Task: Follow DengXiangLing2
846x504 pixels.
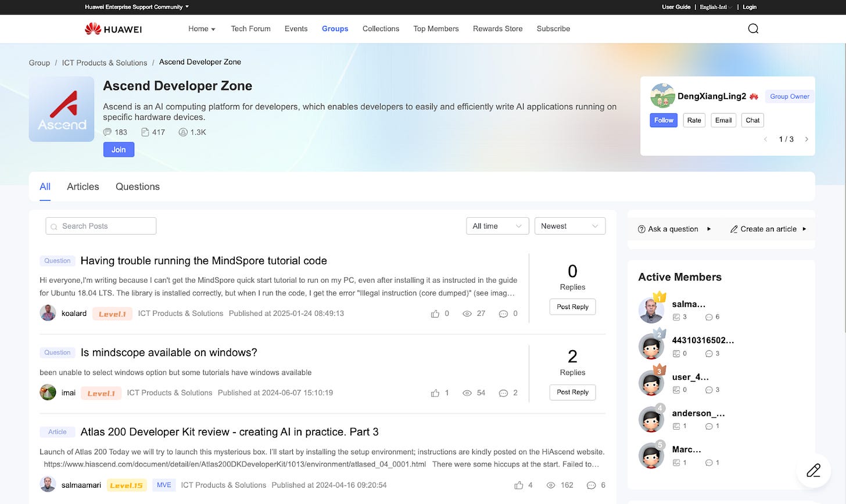Action: [664, 120]
